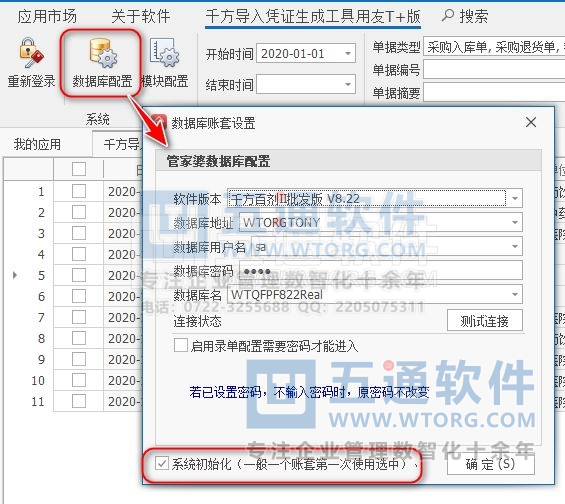Open the 应用市场 menu
Viewport: 565px width, 504px height.
coord(47,16)
